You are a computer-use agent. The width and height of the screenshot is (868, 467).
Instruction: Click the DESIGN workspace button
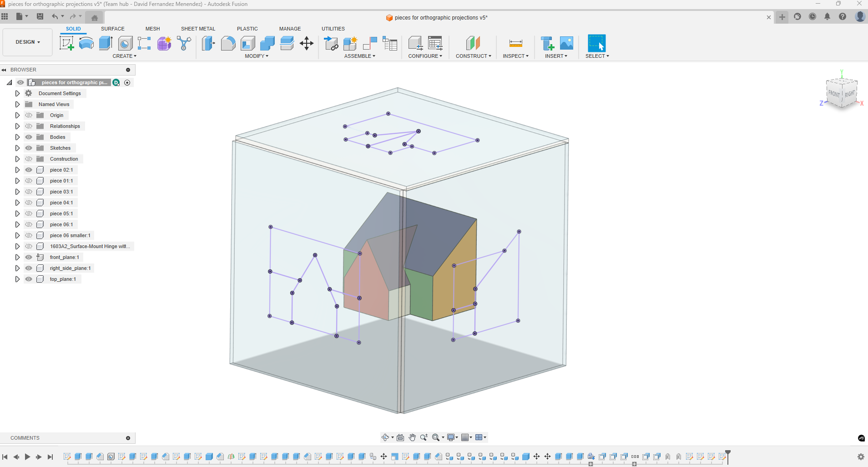tap(27, 42)
